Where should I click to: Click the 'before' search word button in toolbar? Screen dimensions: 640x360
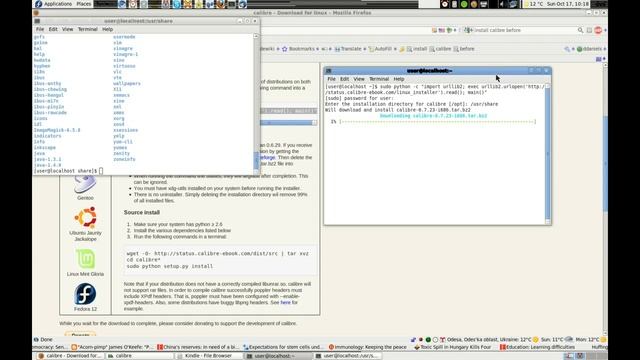[464, 49]
